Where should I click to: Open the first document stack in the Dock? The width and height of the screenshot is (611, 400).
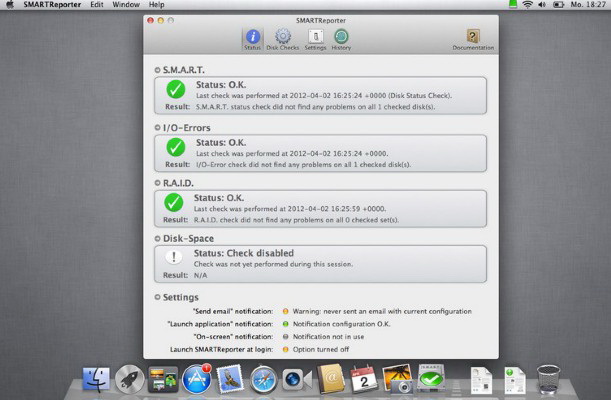tap(481, 381)
